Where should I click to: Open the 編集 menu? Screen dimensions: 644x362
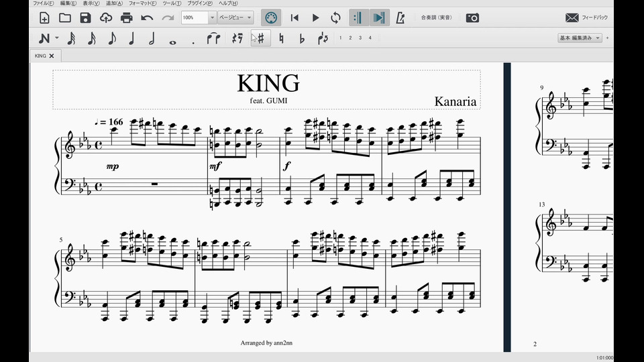coord(68,3)
